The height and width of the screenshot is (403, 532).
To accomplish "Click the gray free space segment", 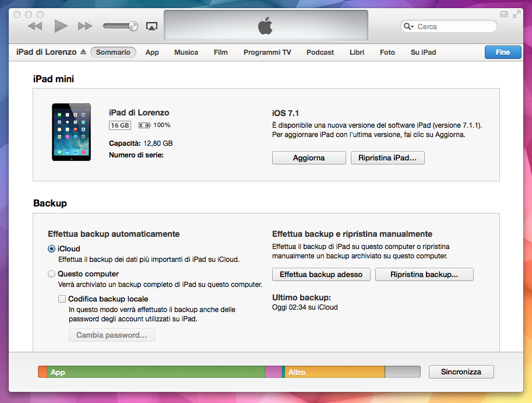I will (x=403, y=372).
